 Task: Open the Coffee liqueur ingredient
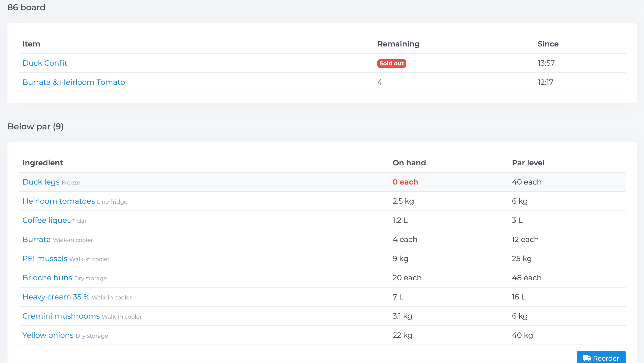pyautogui.click(x=49, y=220)
